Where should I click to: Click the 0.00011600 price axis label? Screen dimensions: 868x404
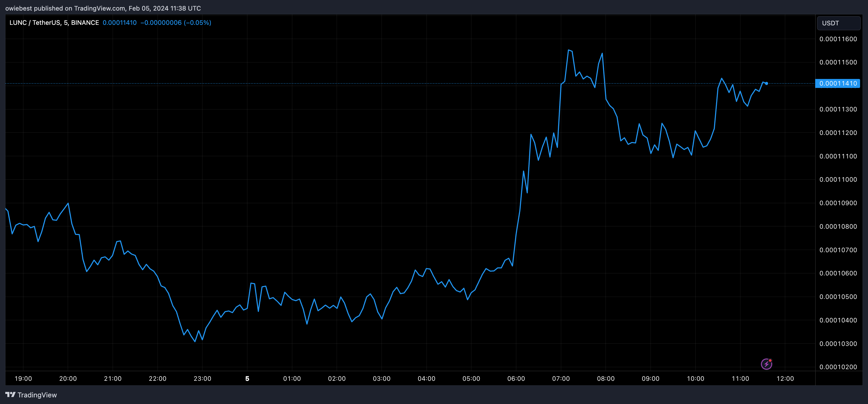[x=838, y=39]
